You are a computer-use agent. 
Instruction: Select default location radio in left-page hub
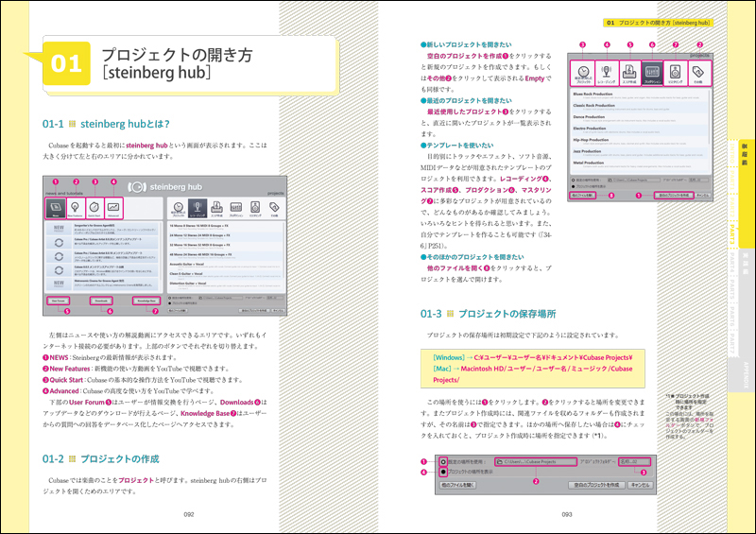(170, 298)
